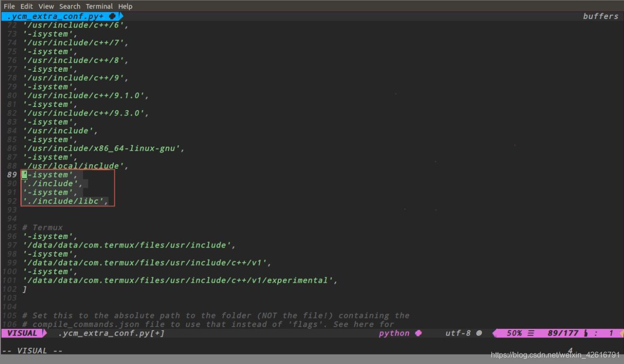Click the lines icon after 50%
The height and width of the screenshot is (364, 624).
click(531, 333)
